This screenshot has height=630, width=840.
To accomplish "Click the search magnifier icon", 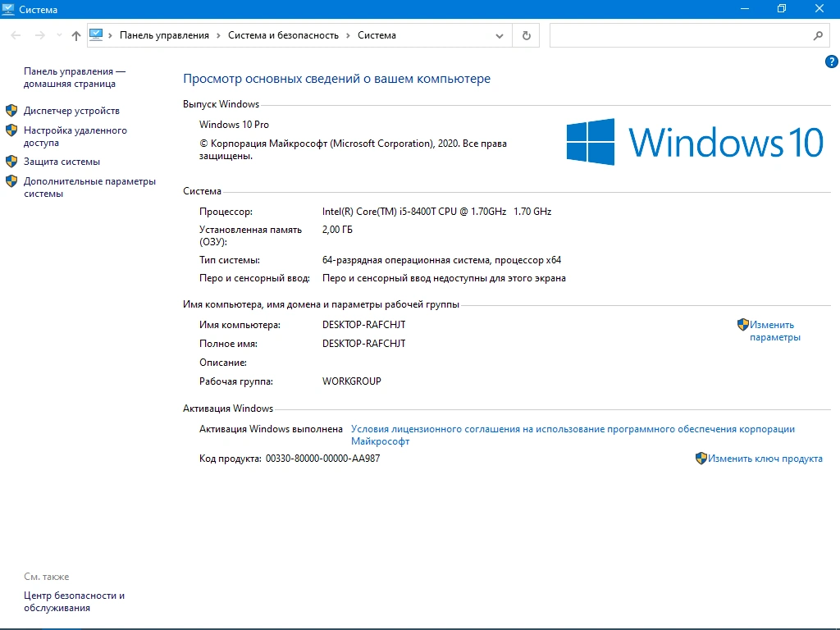I will 818,35.
